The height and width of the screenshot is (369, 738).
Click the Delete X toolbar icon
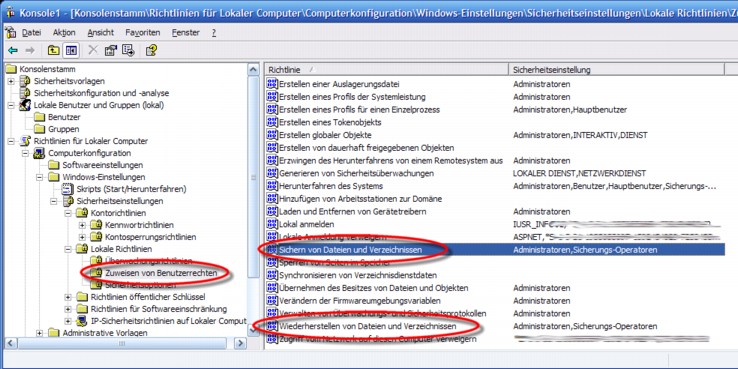(x=93, y=50)
